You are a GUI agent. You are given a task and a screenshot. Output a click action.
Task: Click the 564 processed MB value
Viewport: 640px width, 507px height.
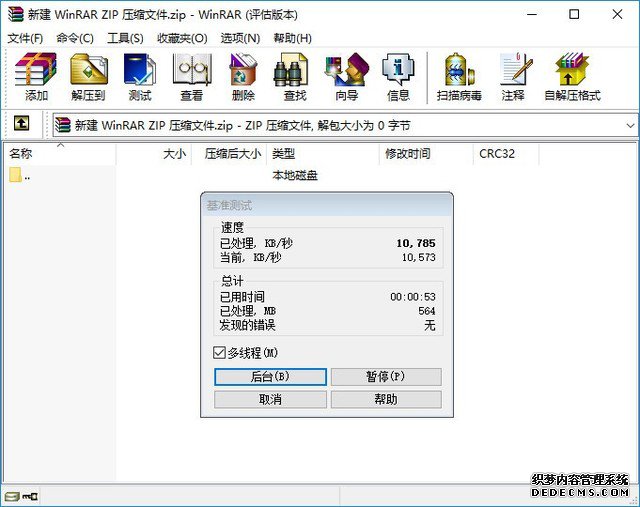point(427,311)
